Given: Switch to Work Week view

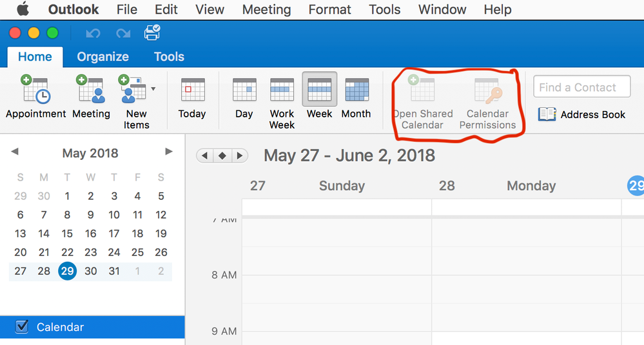Looking at the screenshot, I should [282, 103].
